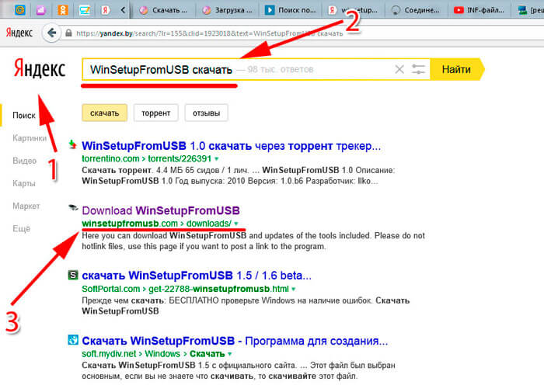Expand dropdown arrow beside winsetupfromusb.com downloads URL
The image size is (544, 392).
click(236, 224)
